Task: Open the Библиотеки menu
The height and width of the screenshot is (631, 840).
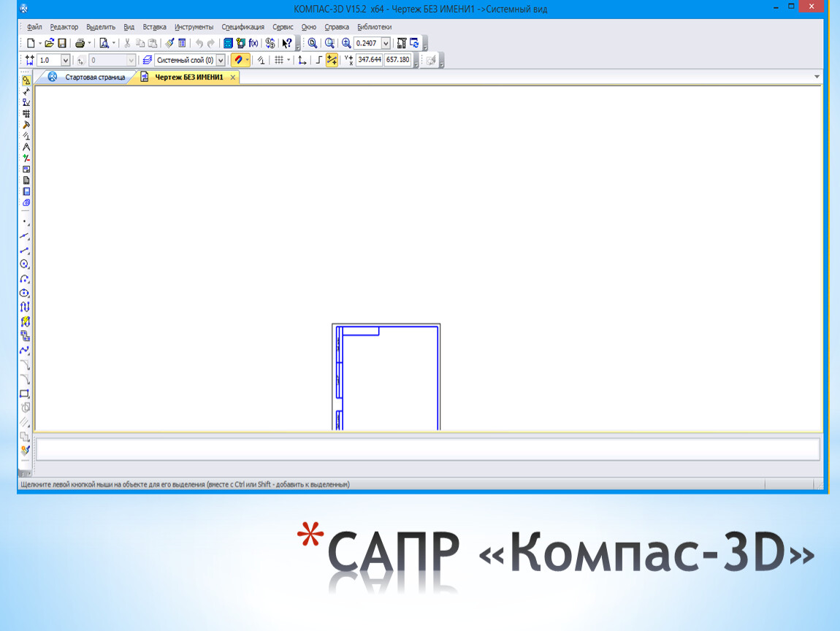Action: tap(375, 27)
